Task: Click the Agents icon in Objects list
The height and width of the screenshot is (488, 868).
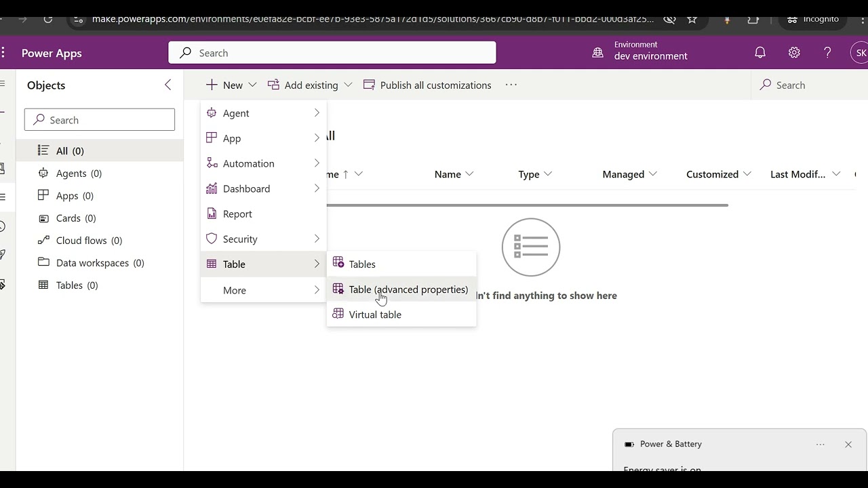Action: 43,173
